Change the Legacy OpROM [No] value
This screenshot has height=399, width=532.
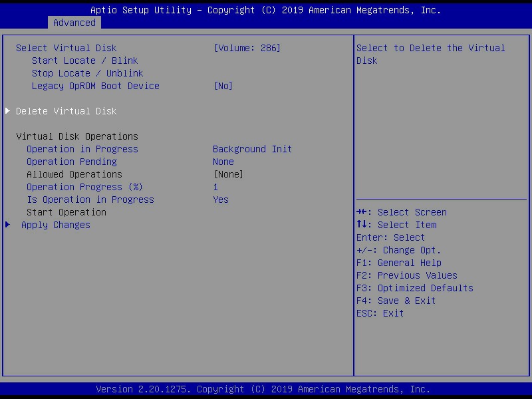click(x=223, y=86)
